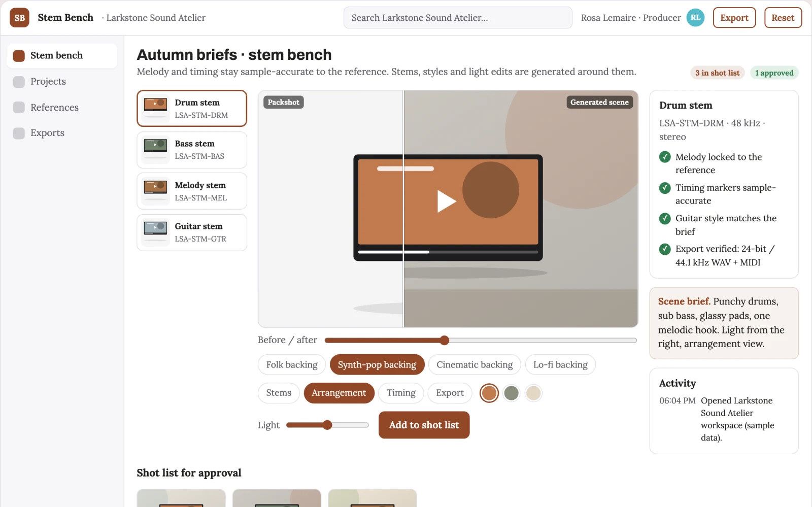Screen dimensions: 812x507
Task: Select Synth-pop backing style
Action: 377,364
